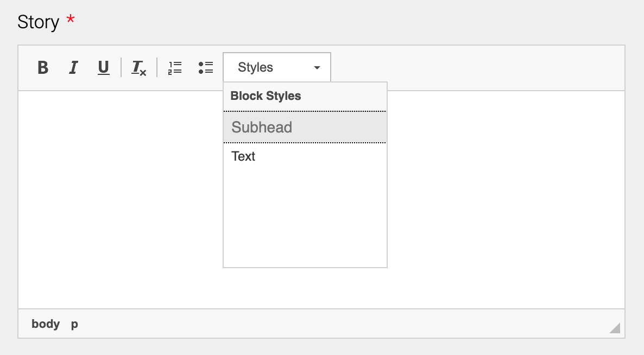Collapse the open Styles menu
Image resolution: width=644 pixels, height=355 pixels.
[276, 67]
